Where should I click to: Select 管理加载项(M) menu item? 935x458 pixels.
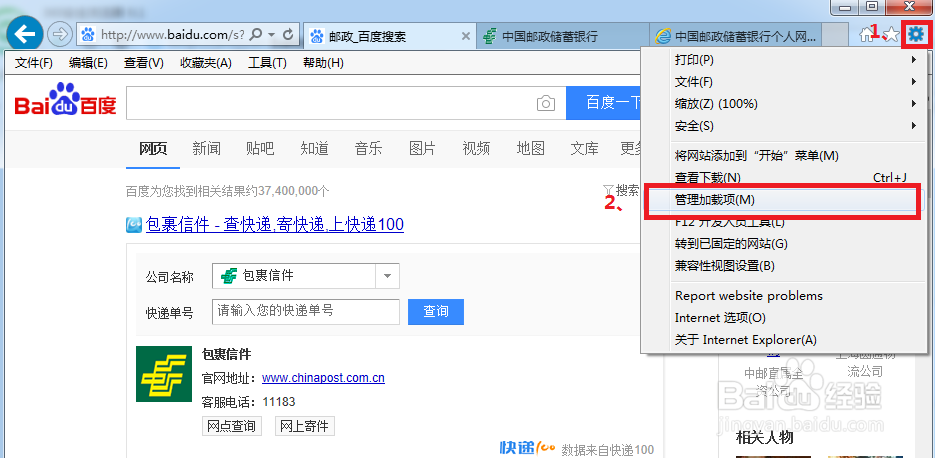(x=784, y=200)
